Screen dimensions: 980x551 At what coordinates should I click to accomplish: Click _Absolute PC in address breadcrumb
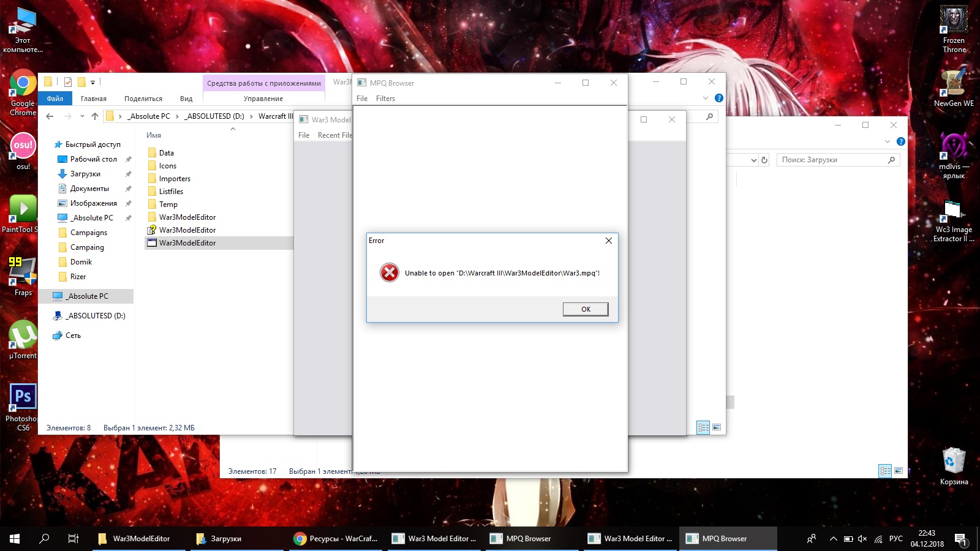[149, 116]
